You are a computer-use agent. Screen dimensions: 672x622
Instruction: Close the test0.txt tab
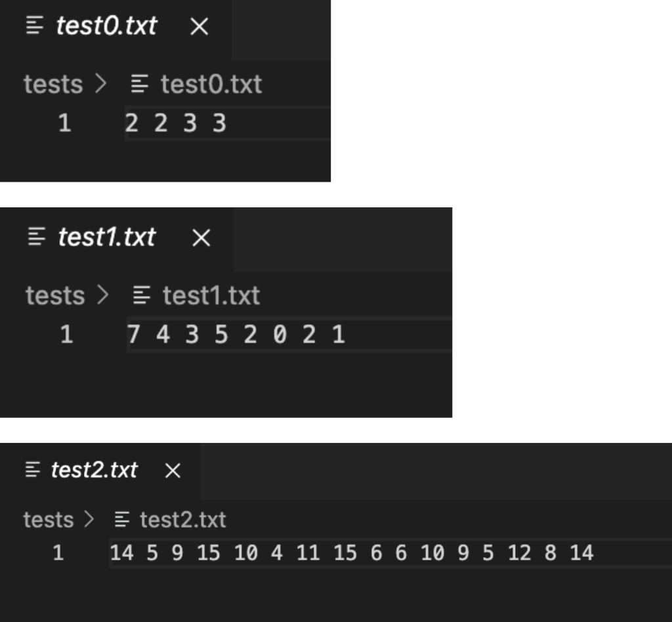tap(198, 26)
